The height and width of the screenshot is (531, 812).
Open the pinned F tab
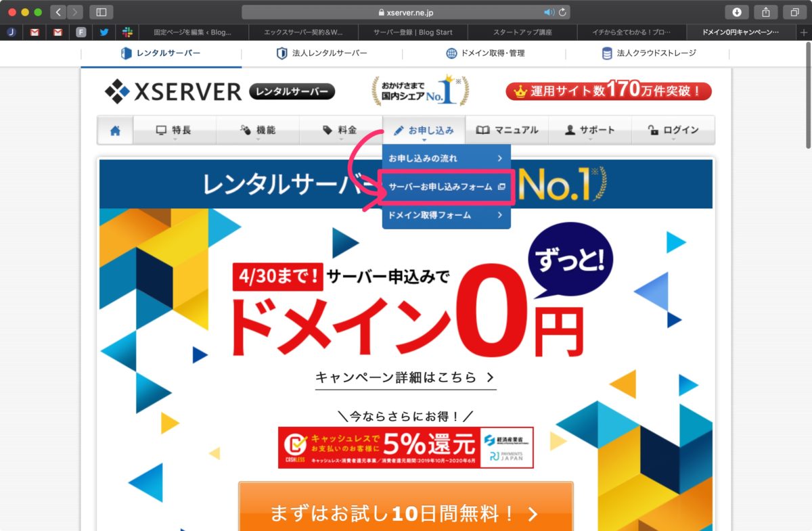pos(81,32)
